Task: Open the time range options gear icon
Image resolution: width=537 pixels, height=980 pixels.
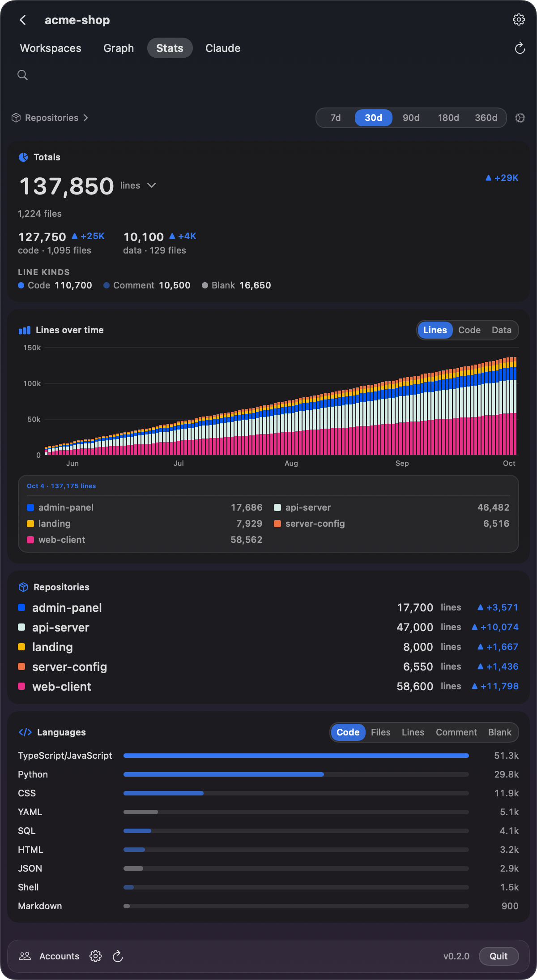Action: click(x=520, y=118)
